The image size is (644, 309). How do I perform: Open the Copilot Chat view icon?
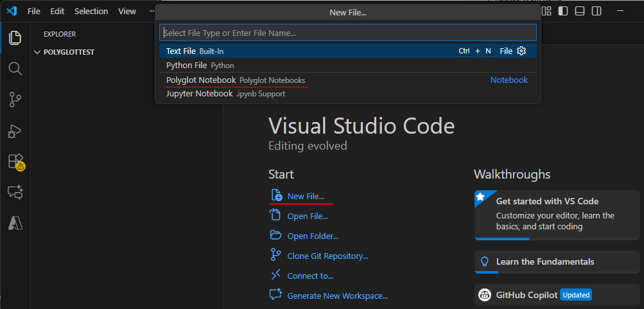tap(15, 192)
